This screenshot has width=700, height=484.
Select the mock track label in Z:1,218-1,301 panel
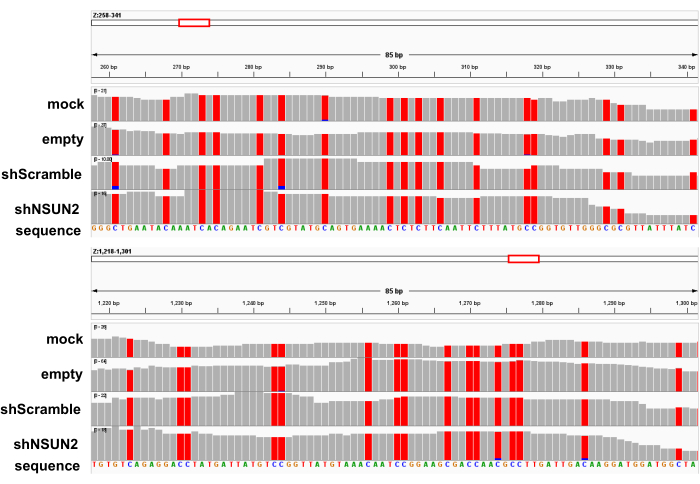pos(65,339)
